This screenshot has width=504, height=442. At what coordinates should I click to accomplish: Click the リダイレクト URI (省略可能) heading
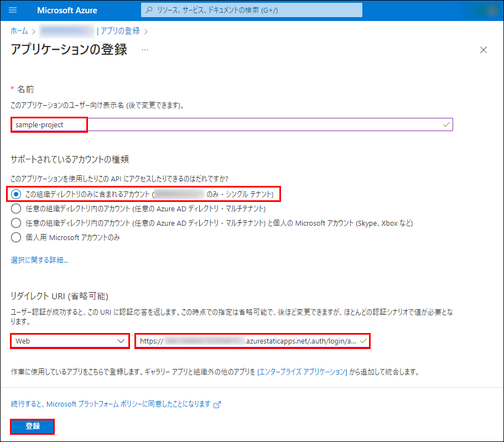[59, 296]
